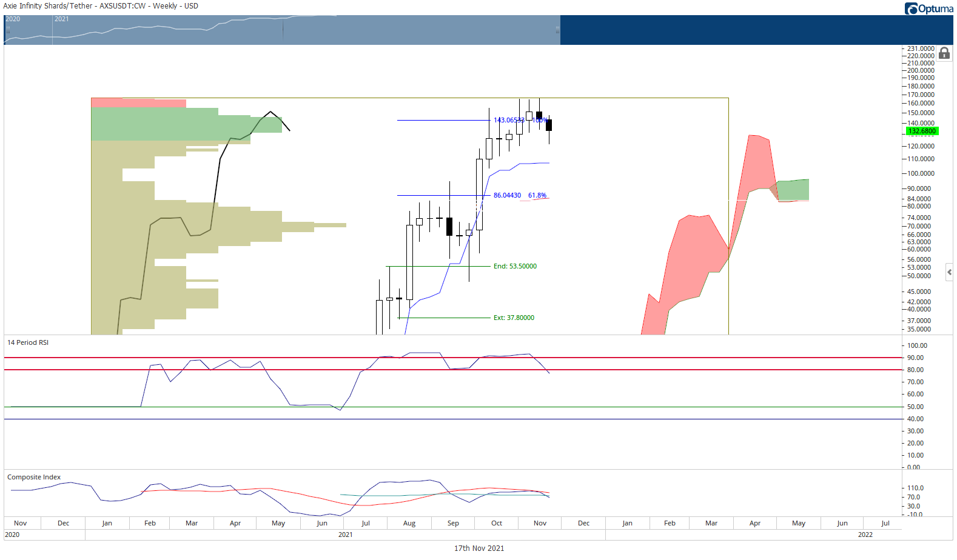Click the 100.0000 price scale value
Screen dimensions: 957x560
(x=921, y=173)
